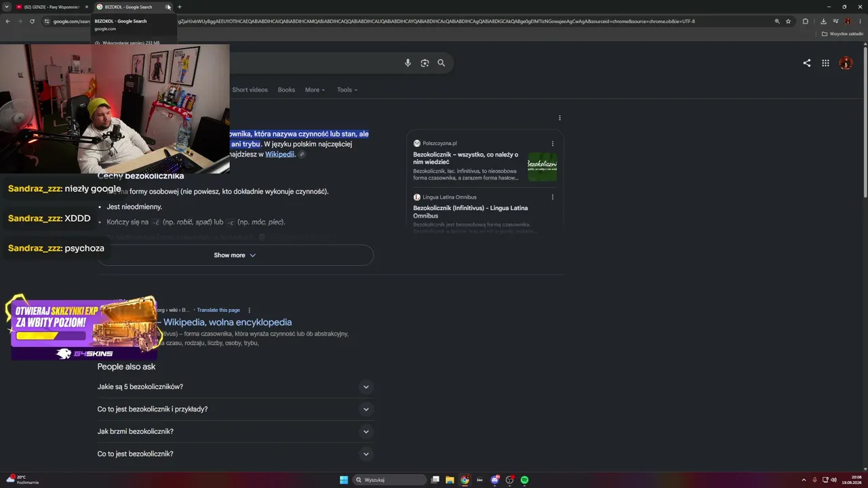
Task: Open the Live app on the taskbar
Action: 479,480
